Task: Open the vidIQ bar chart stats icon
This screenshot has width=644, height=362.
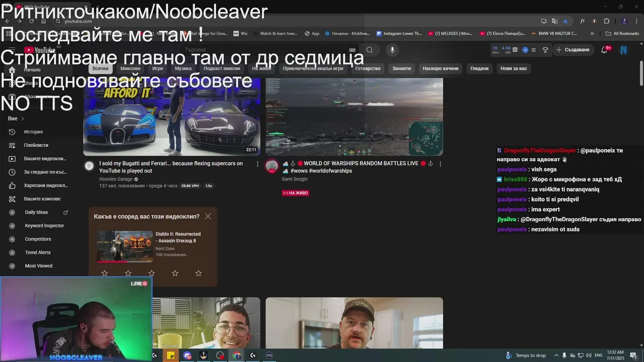Action: point(516,50)
